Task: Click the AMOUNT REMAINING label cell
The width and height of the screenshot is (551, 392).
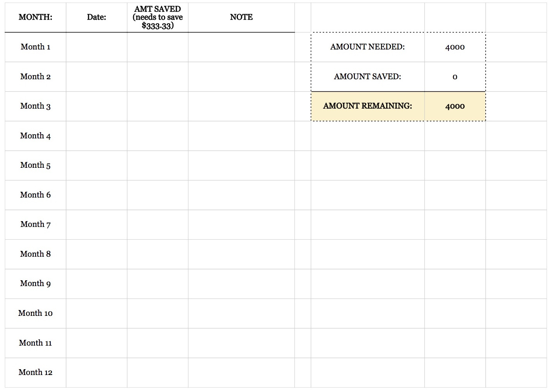Action: pyautogui.click(x=367, y=106)
